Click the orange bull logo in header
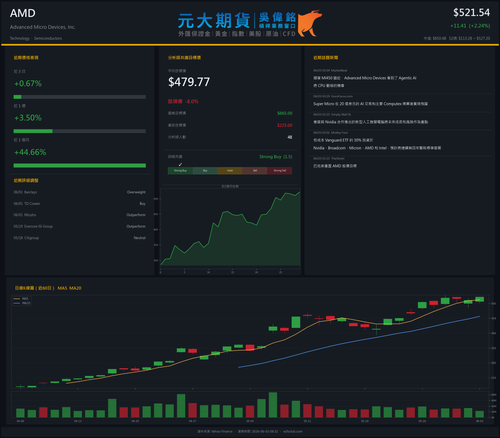 pyautogui.click(x=310, y=23)
